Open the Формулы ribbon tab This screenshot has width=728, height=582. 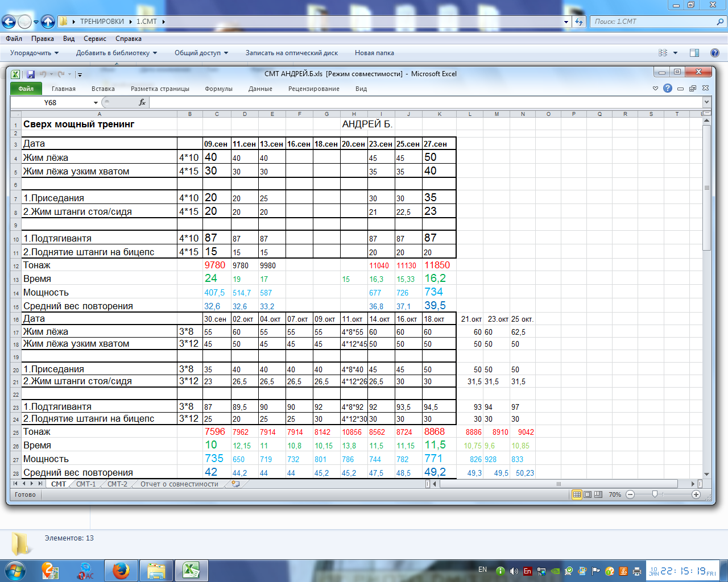click(218, 89)
